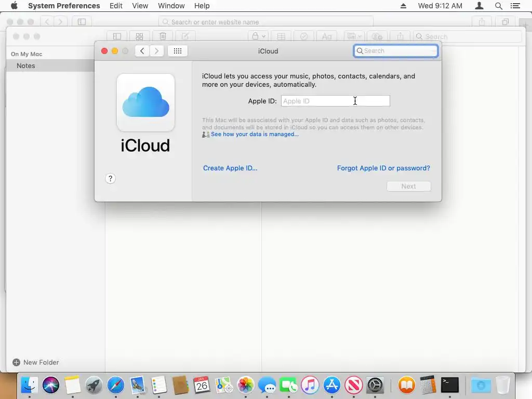The image size is (532, 399).
Task: Open iTunes music note in Dock
Action: 310,385
